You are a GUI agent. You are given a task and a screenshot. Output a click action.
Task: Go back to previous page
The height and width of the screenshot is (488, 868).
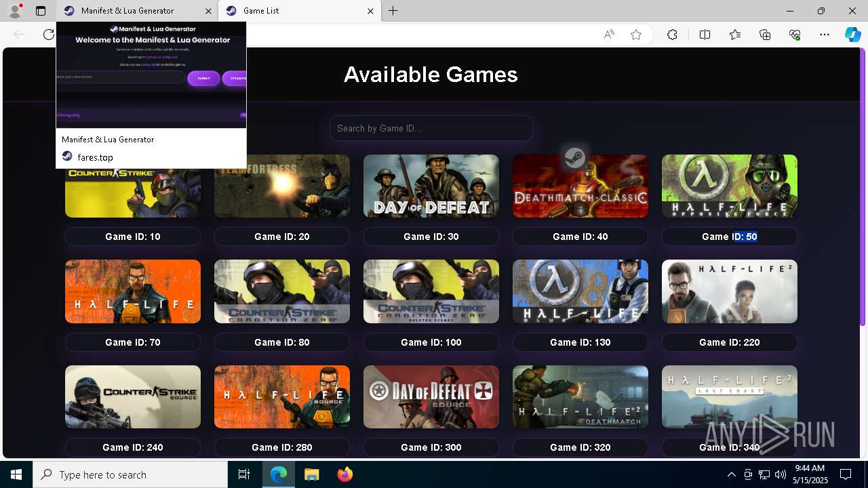coord(19,35)
